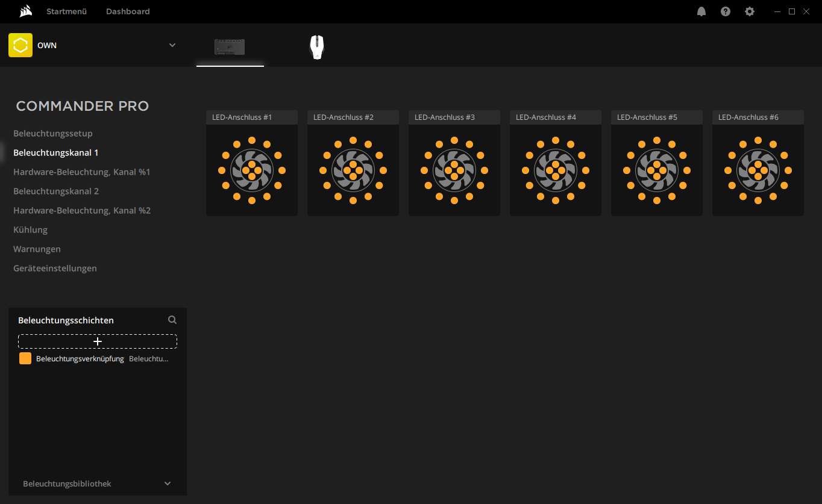Open the Dashboard tab
This screenshot has height=504, width=822.
(128, 11)
